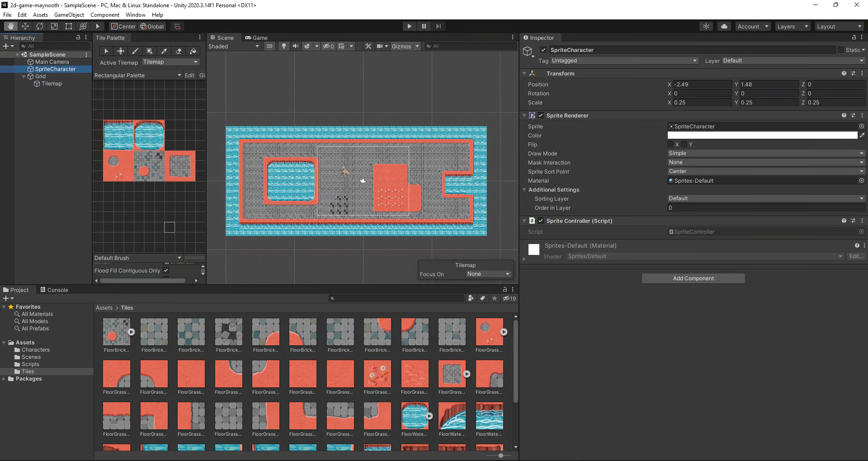Open the GameObject menu
Image resolution: width=868 pixels, height=461 pixels.
click(69, 15)
